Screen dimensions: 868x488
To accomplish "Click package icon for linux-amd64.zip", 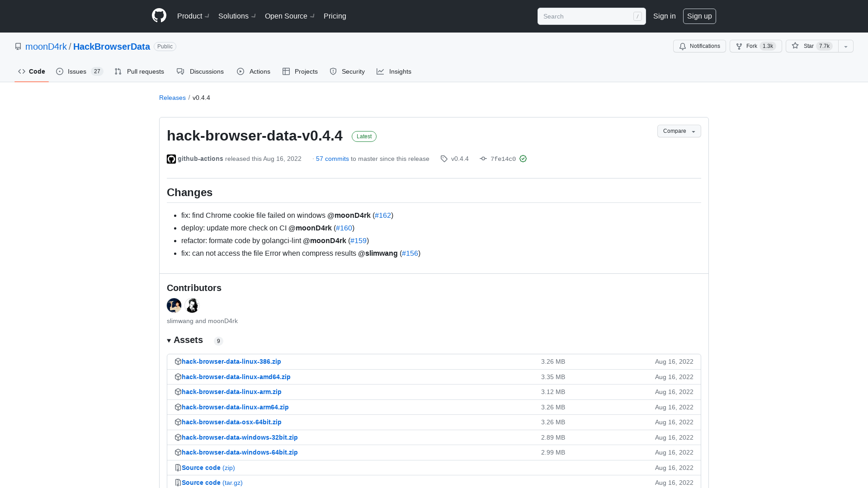I will (x=178, y=377).
